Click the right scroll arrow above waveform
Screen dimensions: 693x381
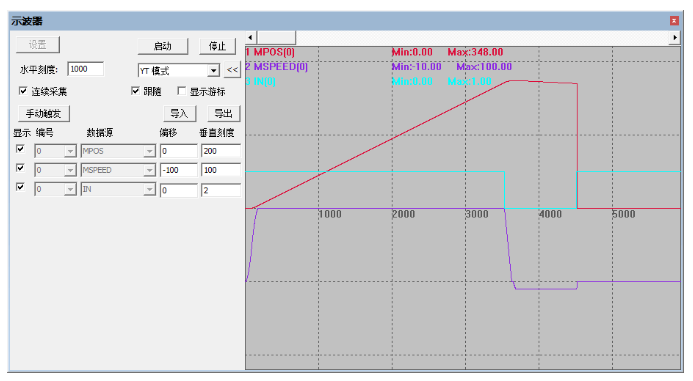coord(675,38)
